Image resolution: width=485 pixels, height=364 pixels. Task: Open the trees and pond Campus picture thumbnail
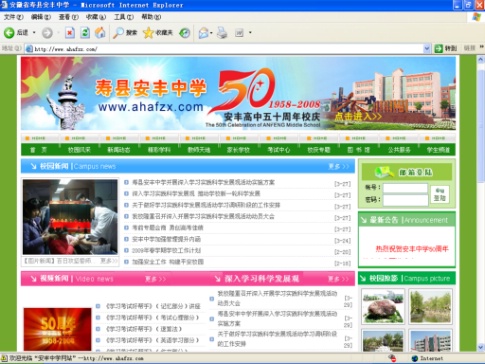(x=431, y=306)
